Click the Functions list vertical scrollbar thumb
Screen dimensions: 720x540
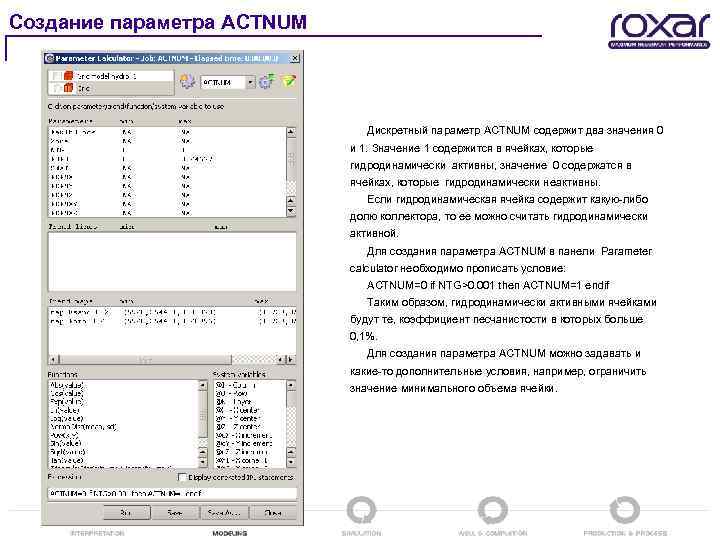[x=202, y=413]
